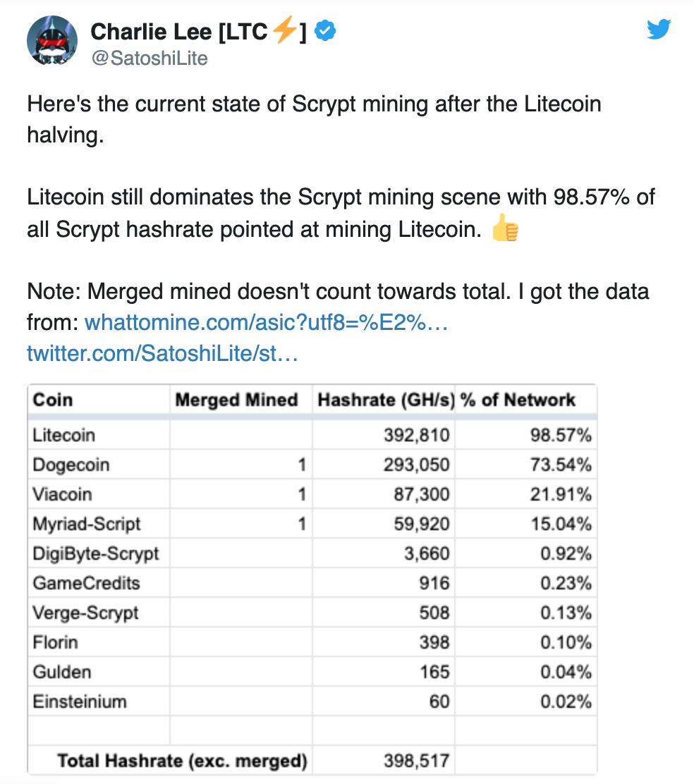Click the Hashrate (GH/s) column header
The width and height of the screenshot is (694, 784).
[385, 400]
